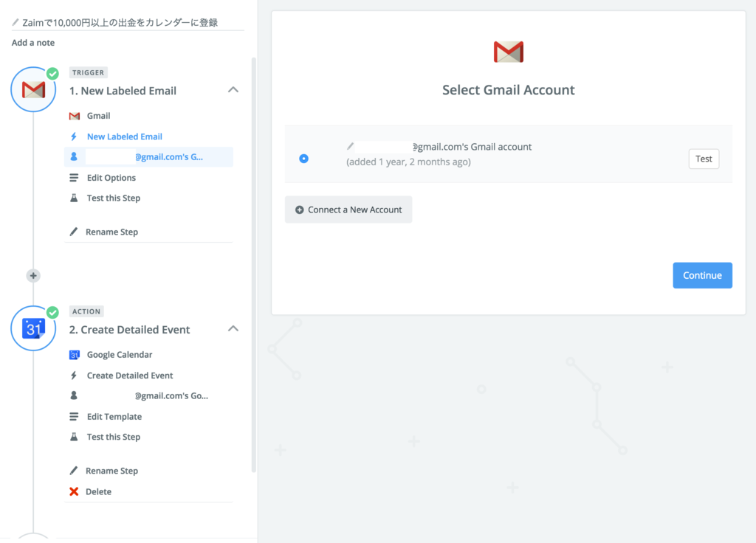Click the flask icon in trigger Test this Step
The image size is (756, 543).
[x=74, y=198]
